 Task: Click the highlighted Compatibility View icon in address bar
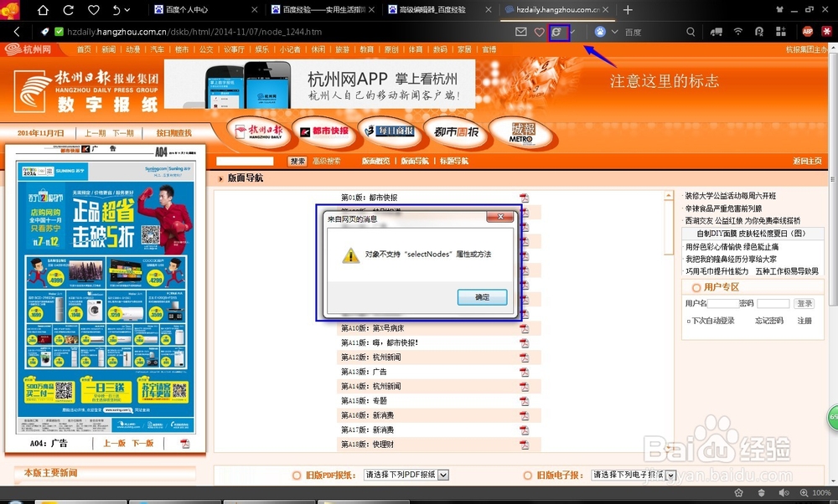560,31
